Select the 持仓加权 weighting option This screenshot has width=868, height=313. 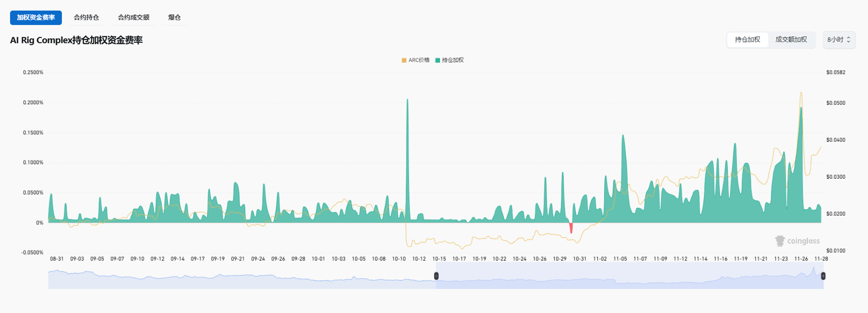(x=748, y=39)
